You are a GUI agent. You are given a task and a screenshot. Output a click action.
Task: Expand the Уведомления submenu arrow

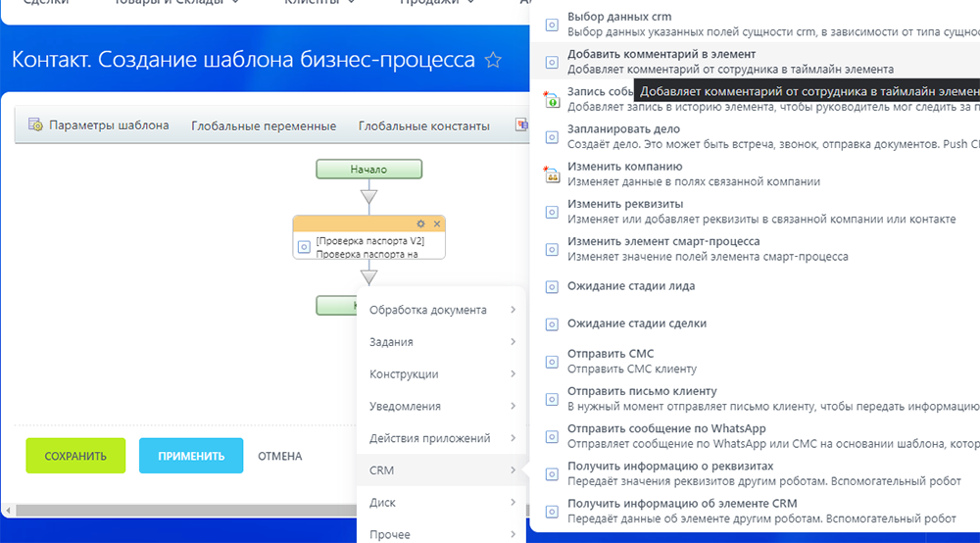[x=514, y=406]
